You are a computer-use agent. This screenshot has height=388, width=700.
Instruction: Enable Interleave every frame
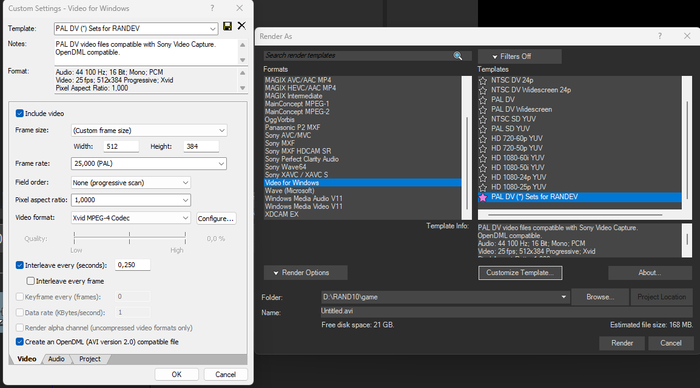(x=30, y=281)
